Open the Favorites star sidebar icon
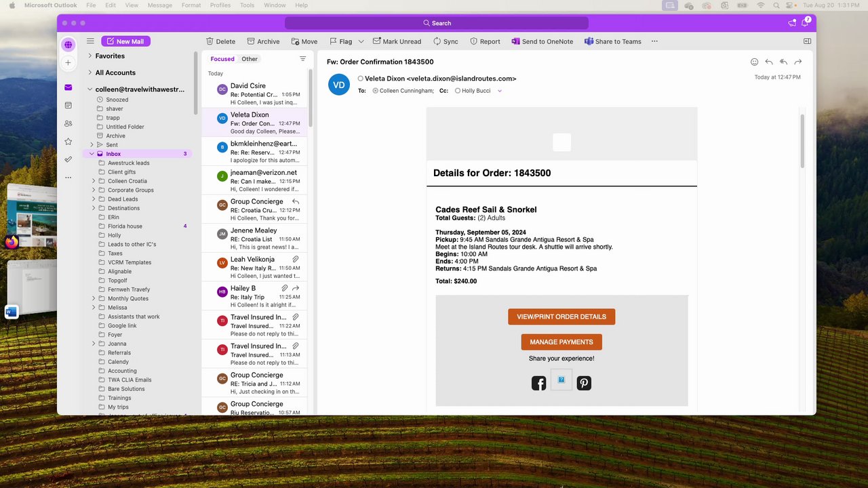 tap(68, 142)
